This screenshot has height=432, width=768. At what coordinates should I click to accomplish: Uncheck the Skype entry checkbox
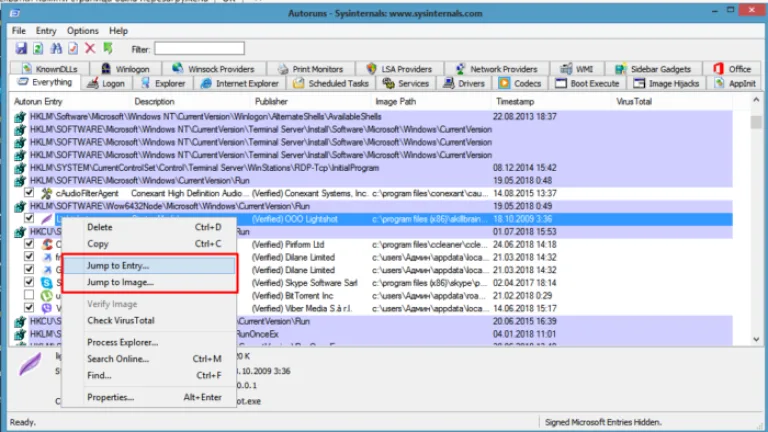tap(29, 282)
